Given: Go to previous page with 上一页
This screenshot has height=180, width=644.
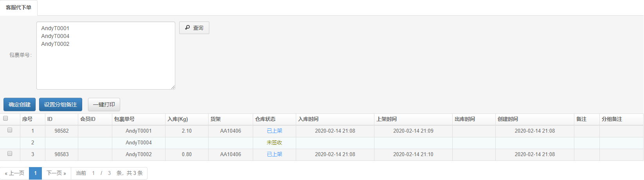Looking at the screenshot, I should (14, 173).
